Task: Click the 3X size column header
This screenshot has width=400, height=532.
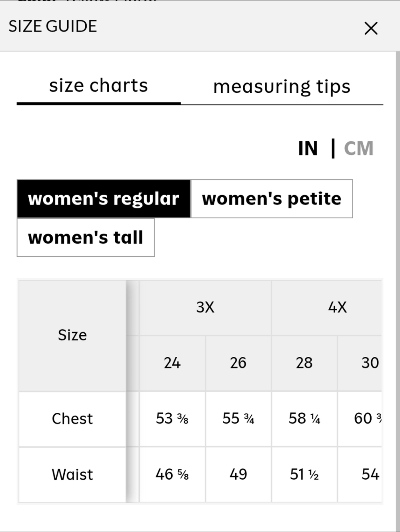Action: click(205, 308)
